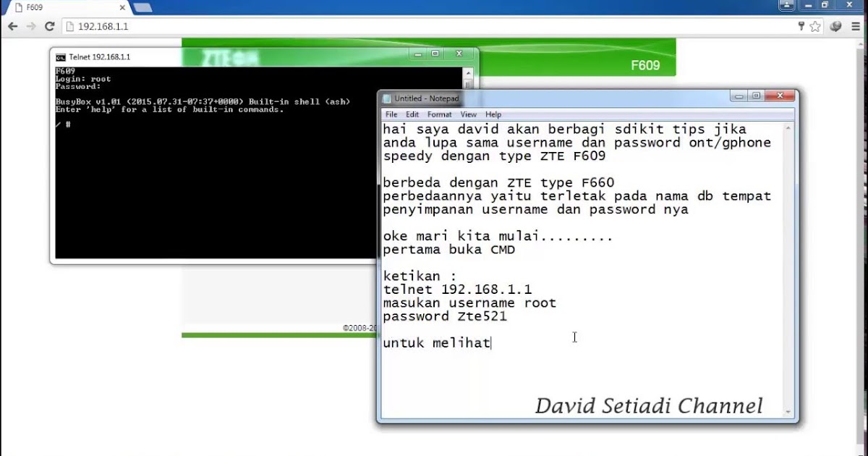
Task: Click the Telnet window title bar icon
Action: 61,56
